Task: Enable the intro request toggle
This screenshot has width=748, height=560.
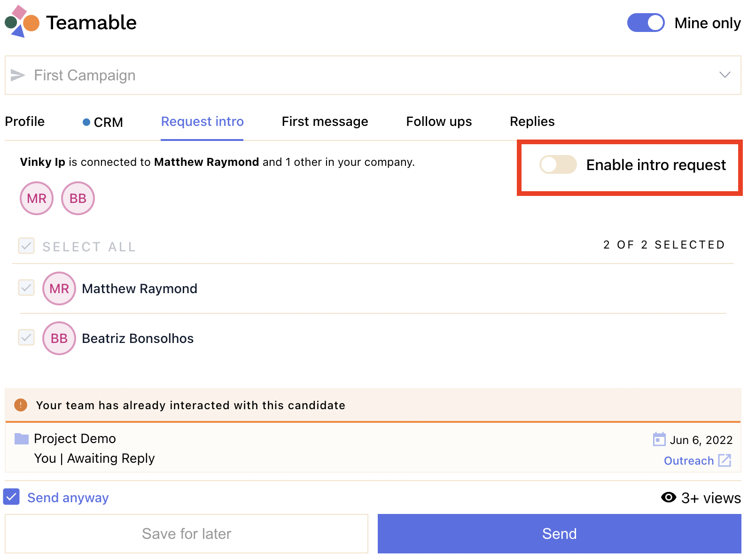Action: 558,165
